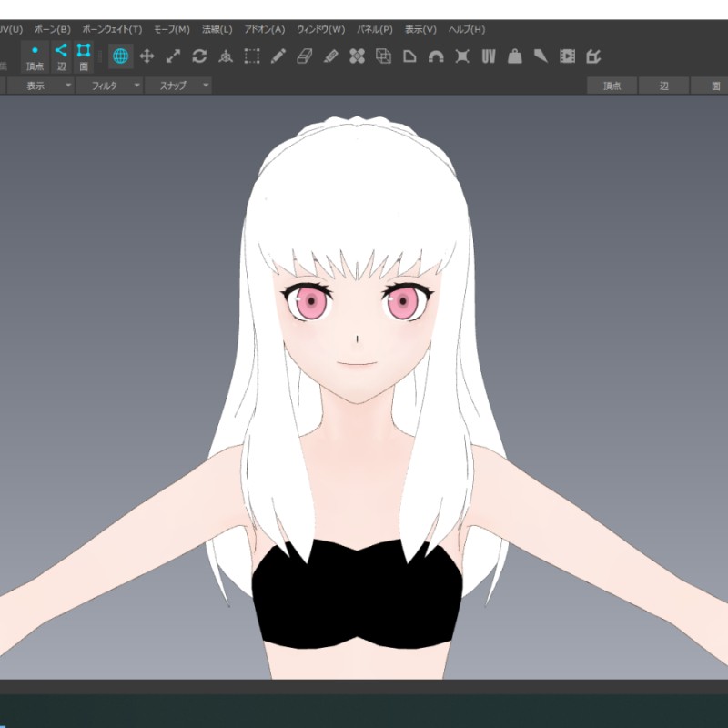This screenshot has height=728, width=728.
Task: Click the weight tool icon
Action: pos(515,56)
